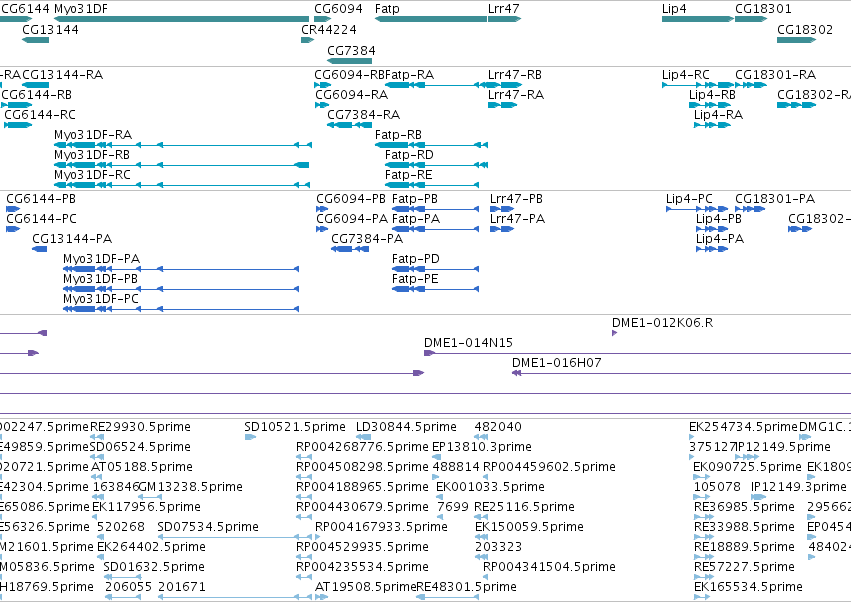Click transcript Fatp-RA label

coord(409,74)
